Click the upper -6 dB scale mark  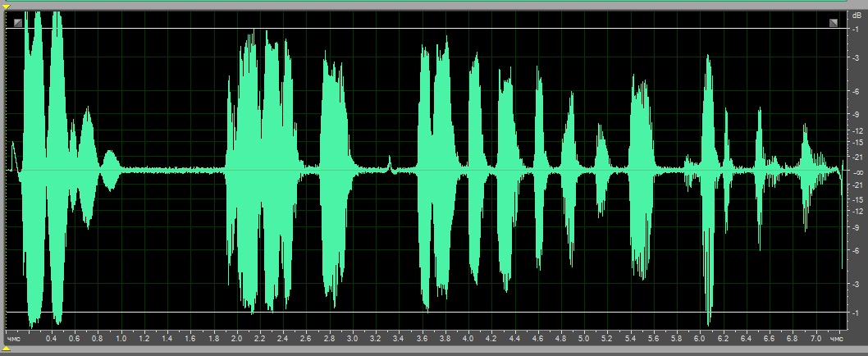856,92
